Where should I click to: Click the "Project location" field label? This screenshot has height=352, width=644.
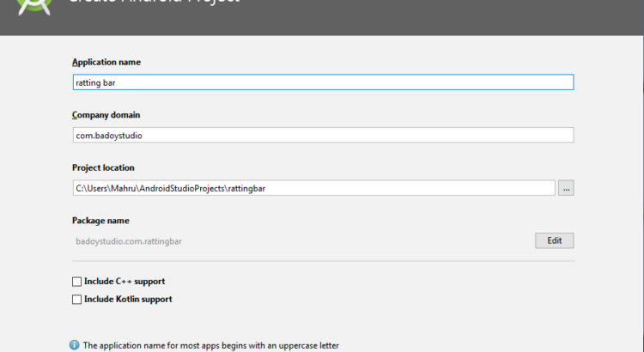pos(103,167)
